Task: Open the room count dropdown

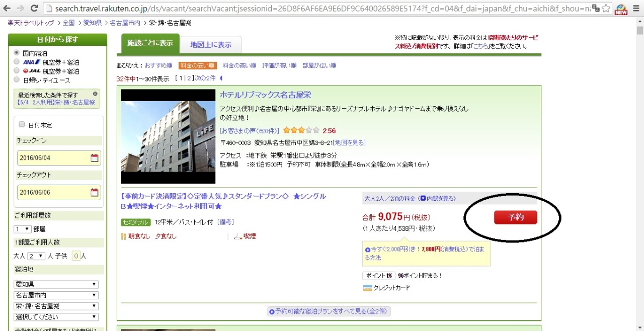Action: [x=23, y=229]
